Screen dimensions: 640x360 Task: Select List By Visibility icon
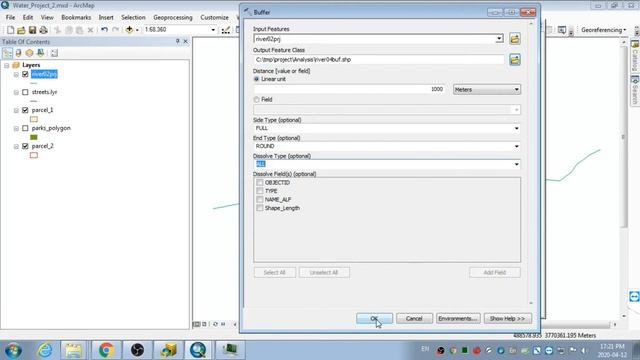tap(29, 53)
